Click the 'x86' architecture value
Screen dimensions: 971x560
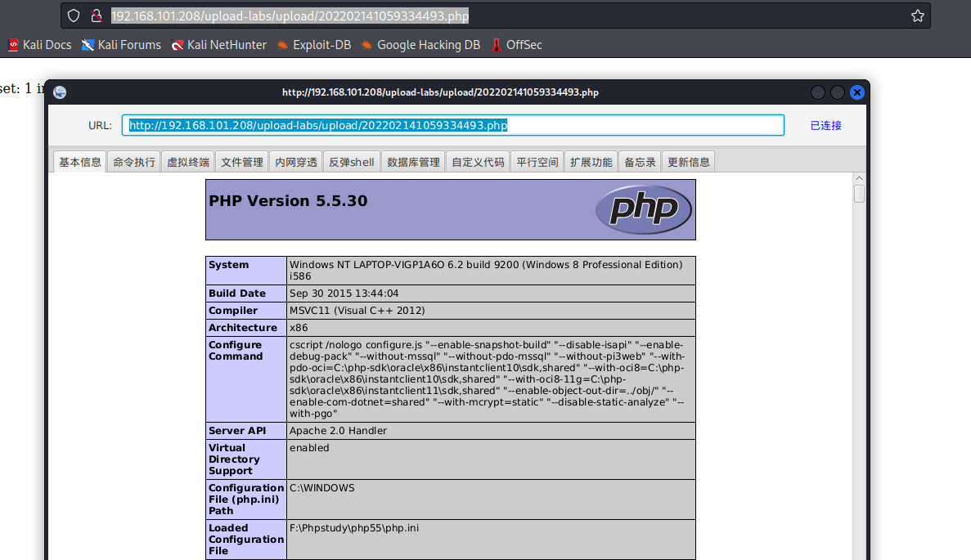tap(299, 327)
